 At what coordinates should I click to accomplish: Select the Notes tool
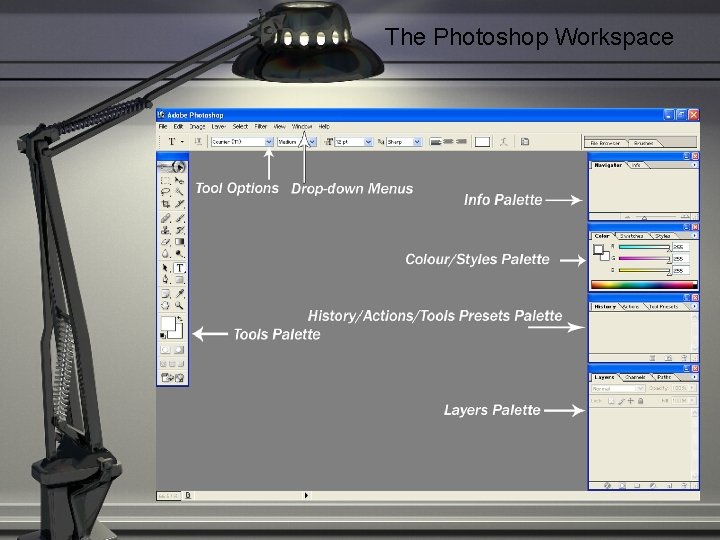click(166, 294)
